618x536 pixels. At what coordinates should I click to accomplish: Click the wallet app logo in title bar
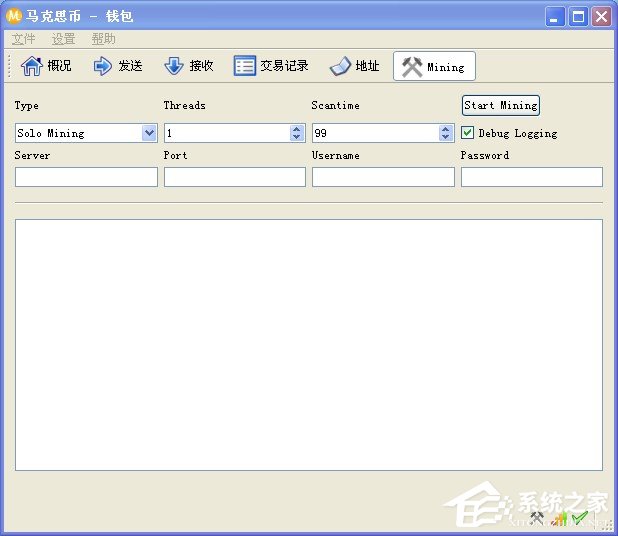14,16
